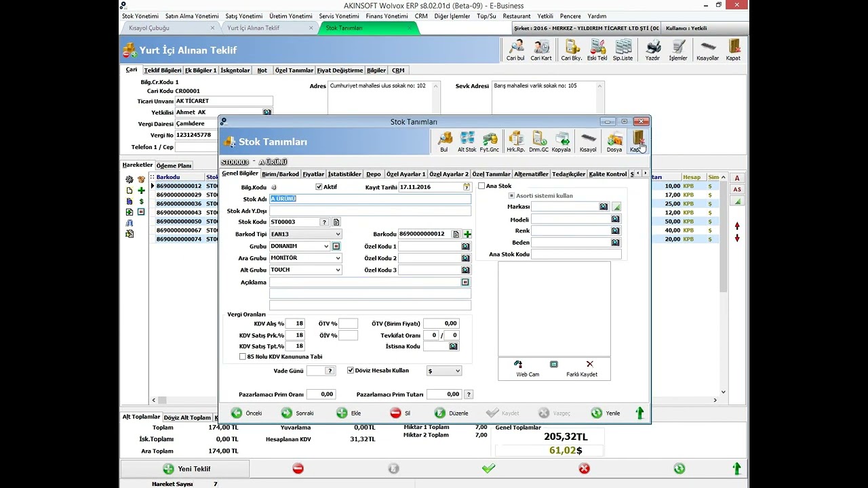Open Kısayollar in the main toolbar
This screenshot has height=488, width=868.
[x=708, y=50]
